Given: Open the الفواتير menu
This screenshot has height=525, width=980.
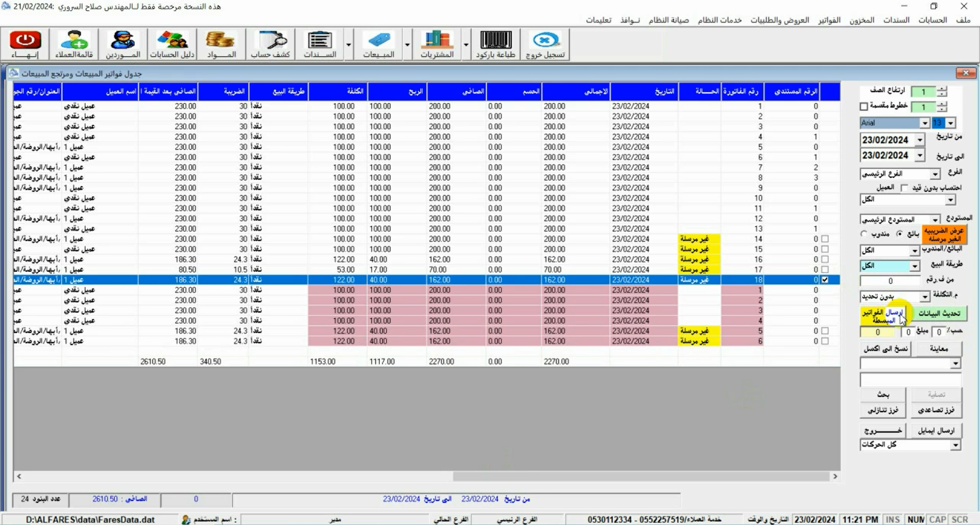Looking at the screenshot, I should pyautogui.click(x=829, y=20).
